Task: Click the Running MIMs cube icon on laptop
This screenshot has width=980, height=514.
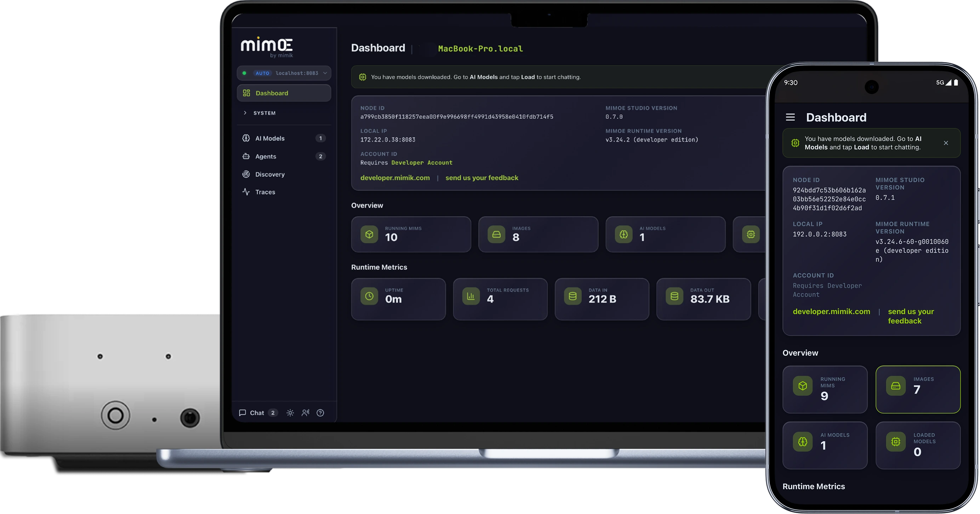Action: tap(369, 234)
